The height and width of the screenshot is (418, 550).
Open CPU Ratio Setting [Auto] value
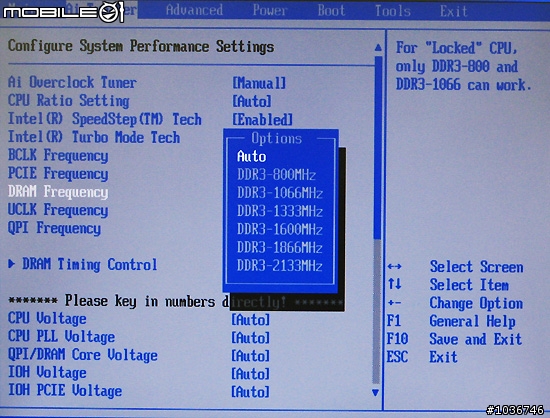pos(252,101)
